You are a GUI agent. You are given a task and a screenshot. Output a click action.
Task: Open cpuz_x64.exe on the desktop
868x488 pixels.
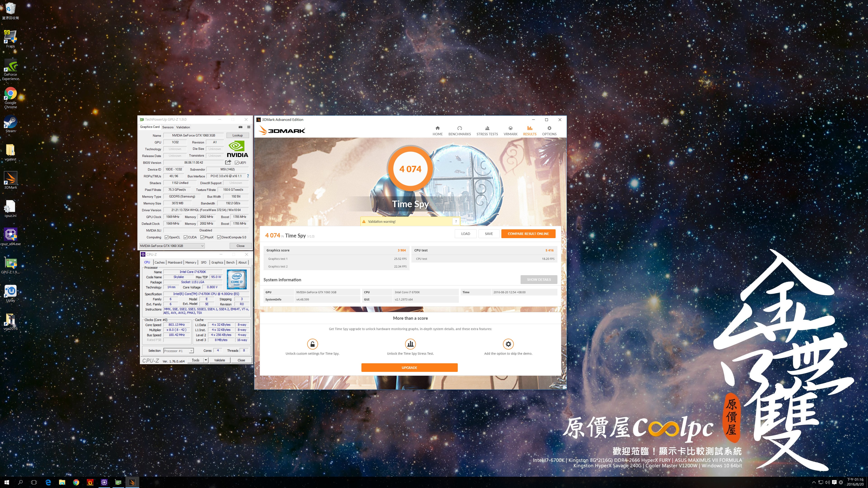click(x=10, y=236)
